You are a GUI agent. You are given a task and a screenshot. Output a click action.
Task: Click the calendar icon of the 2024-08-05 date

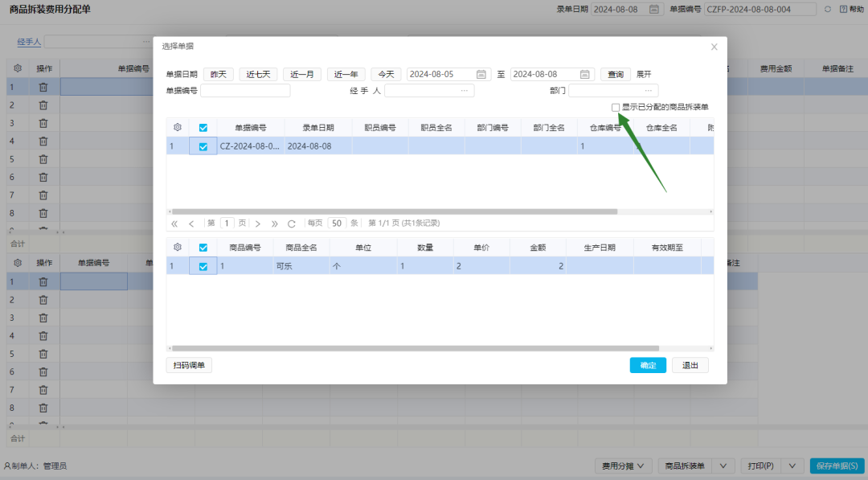pyautogui.click(x=481, y=73)
